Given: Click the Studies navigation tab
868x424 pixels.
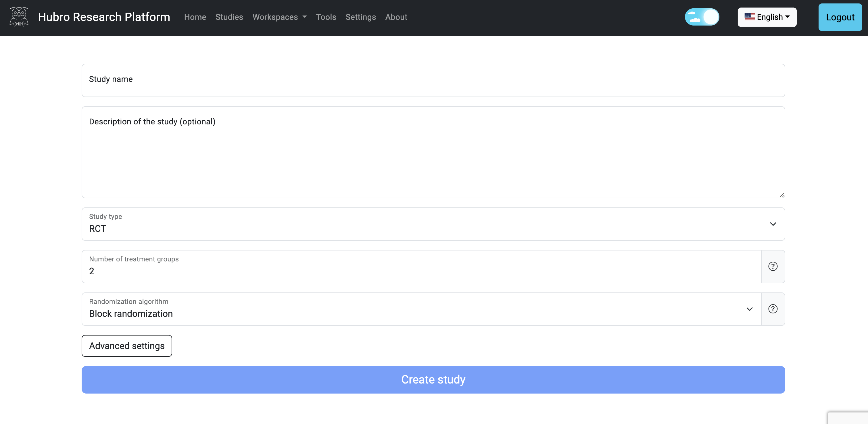Looking at the screenshot, I should (x=228, y=17).
